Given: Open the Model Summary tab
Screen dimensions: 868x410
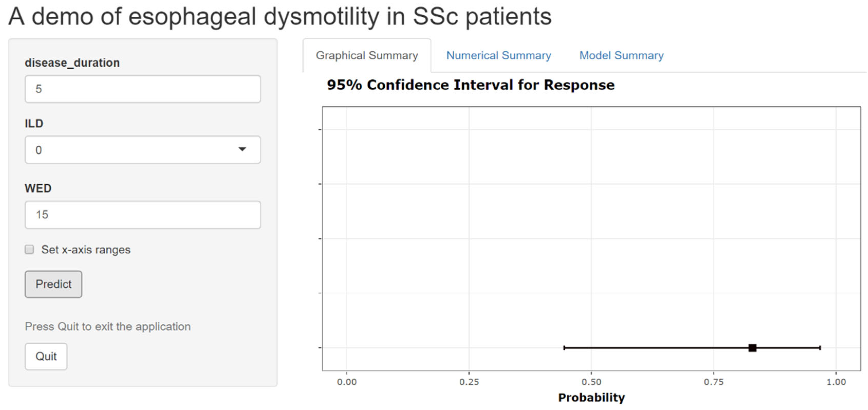Looking at the screenshot, I should coord(621,55).
